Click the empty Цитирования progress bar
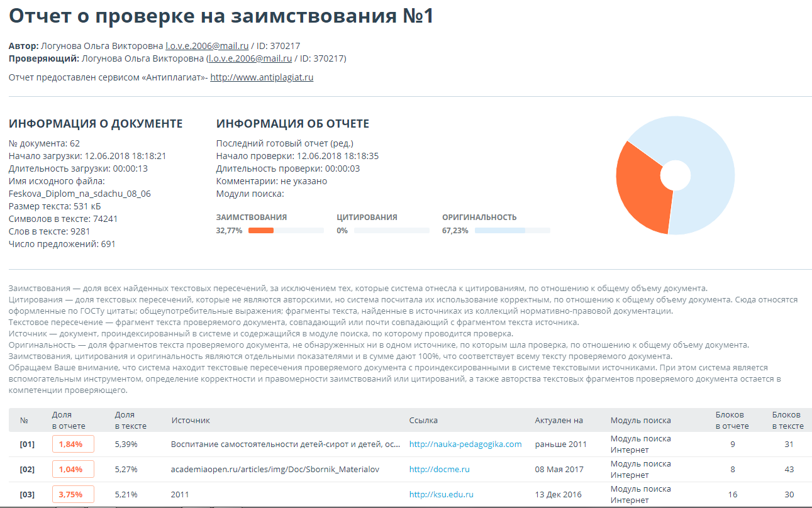Screen dimensions: 812x508 [391, 231]
